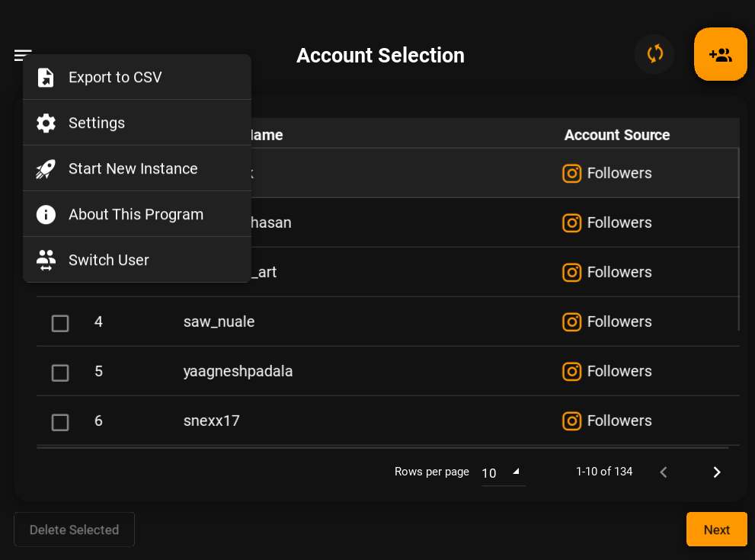Tick the checkbox for saw_nuale
This screenshot has width=755, height=560.
[x=60, y=323]
